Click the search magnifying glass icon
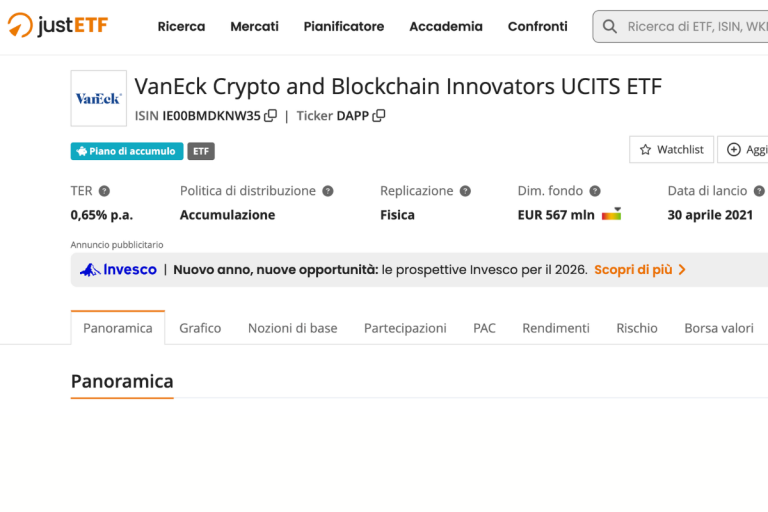The height and width of the screenshot is (512, 768). [609, 27]
